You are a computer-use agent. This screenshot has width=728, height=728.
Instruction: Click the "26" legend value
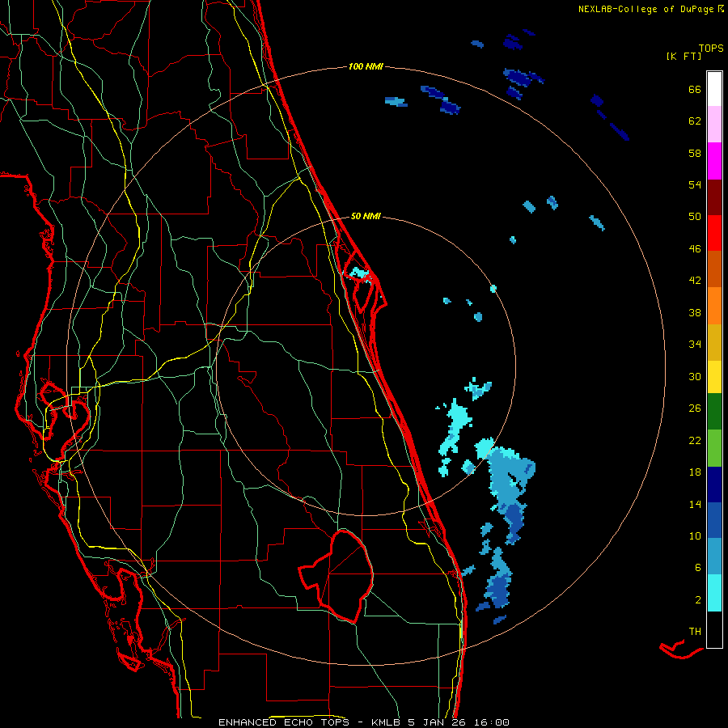pos(695,408)
